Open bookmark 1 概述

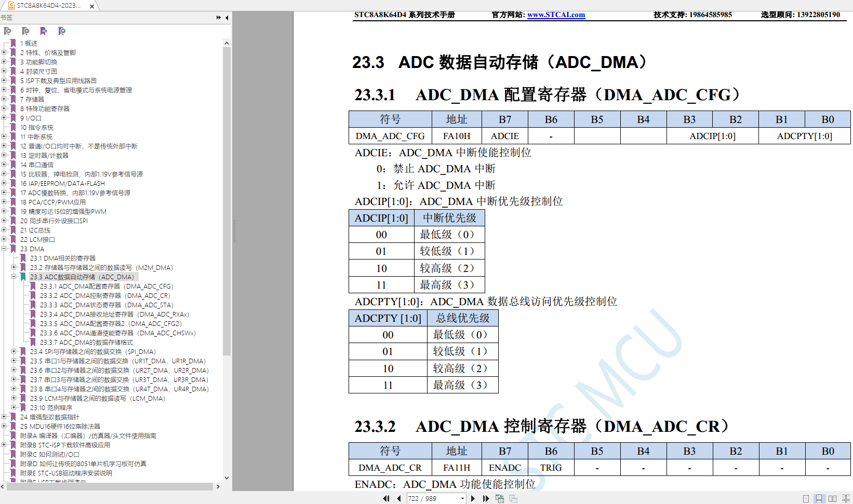pos(29,43)
